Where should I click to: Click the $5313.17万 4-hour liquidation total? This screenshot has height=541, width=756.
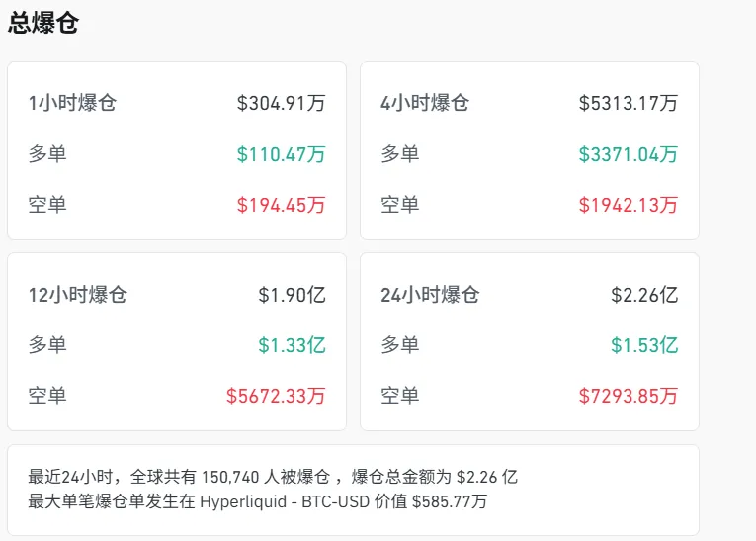(629, 103)
